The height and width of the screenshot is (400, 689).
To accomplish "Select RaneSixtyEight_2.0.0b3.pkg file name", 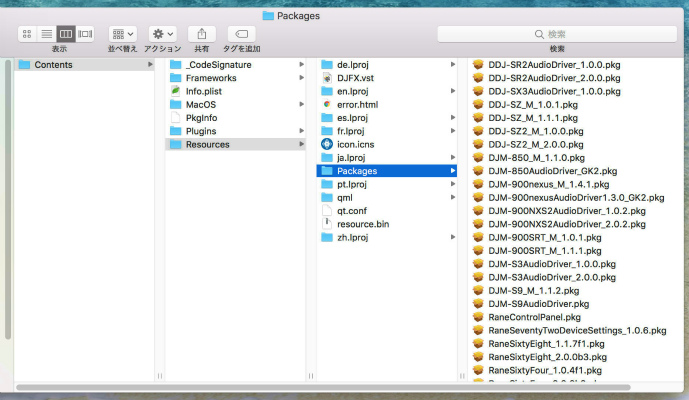I will [x=548, y=357].
